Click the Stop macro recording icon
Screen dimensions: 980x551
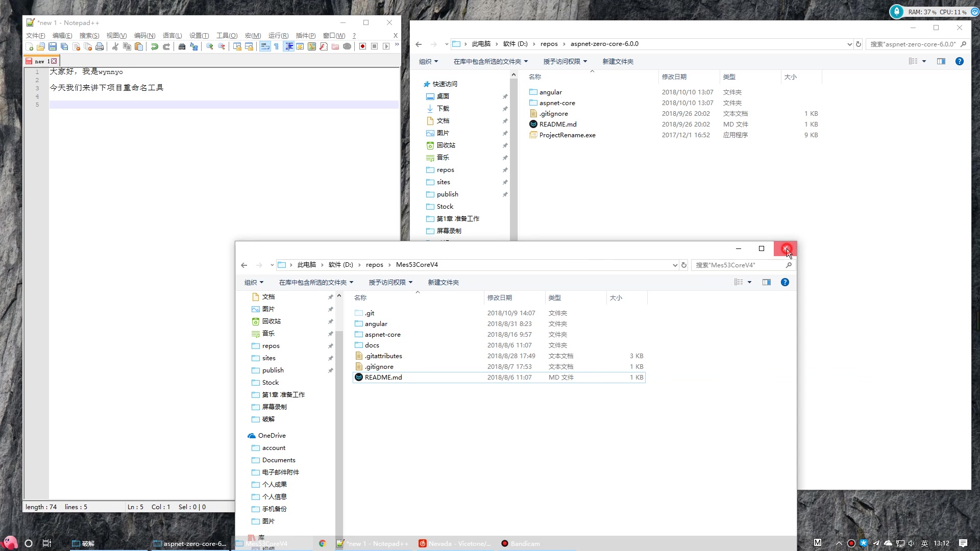point(374,46)
